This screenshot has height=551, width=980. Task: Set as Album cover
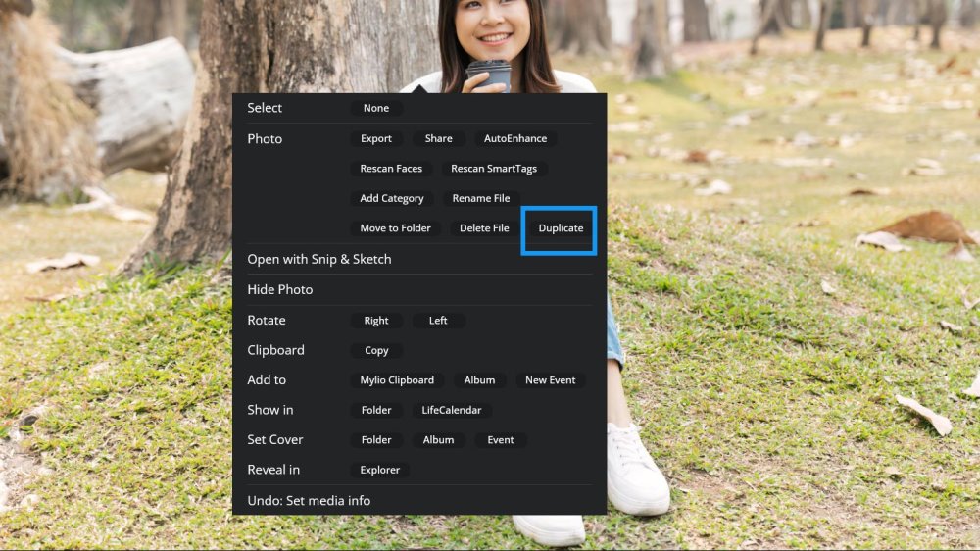tap(438, 440)
